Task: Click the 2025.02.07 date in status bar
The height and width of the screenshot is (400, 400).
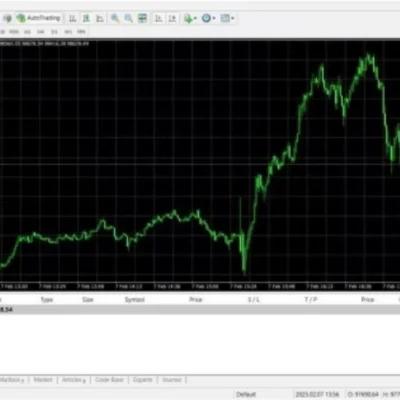Action: pos(317,394)
